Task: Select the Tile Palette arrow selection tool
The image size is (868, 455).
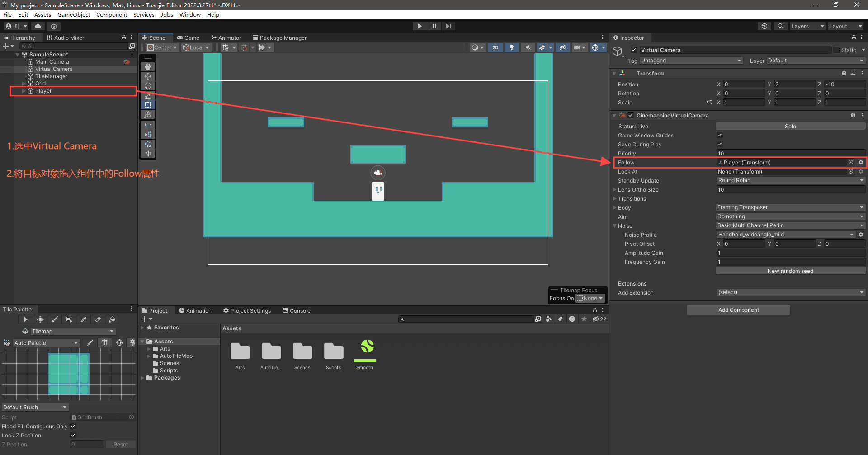Action: point(26,319)
